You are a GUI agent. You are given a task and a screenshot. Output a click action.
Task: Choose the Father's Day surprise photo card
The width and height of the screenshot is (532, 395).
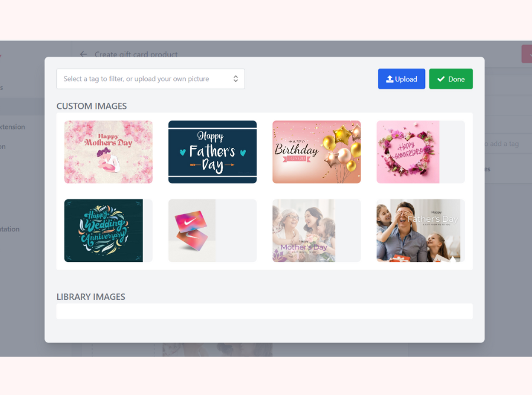(x=419, y=231)
